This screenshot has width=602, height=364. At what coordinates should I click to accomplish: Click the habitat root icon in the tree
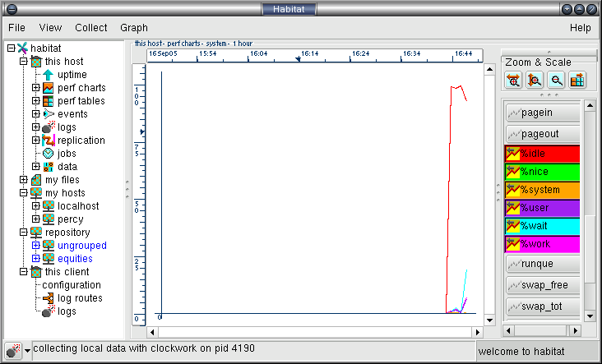pyautogui.click(x=23, y=48)
